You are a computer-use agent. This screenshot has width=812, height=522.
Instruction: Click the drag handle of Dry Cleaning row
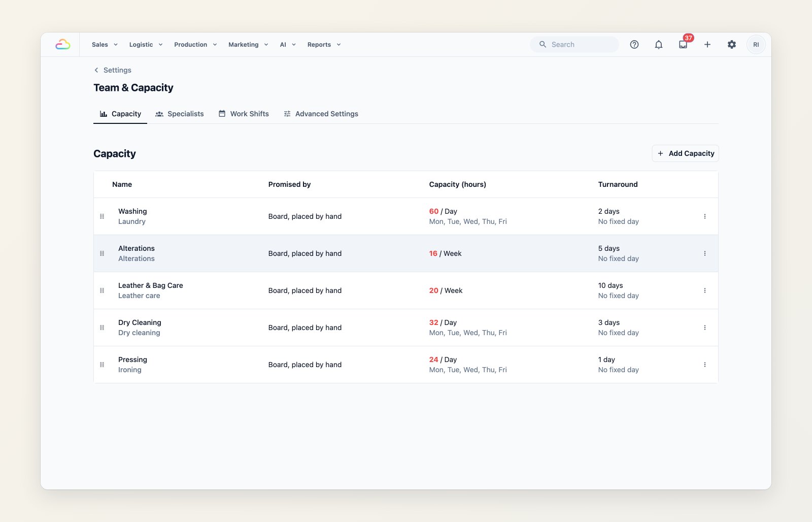(102, 328)
